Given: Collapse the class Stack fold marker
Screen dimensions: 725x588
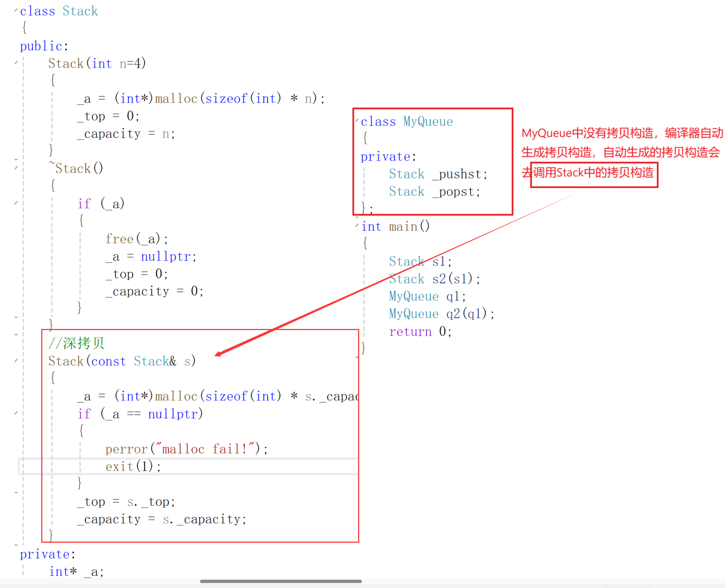Looking at the screenshot, I should point(16,11).
